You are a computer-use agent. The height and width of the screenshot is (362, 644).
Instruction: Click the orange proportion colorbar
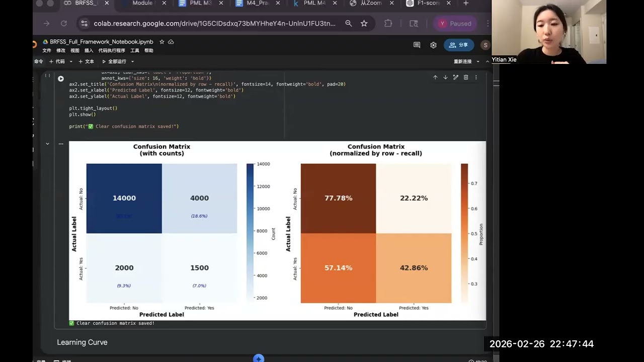click(464, 233)
